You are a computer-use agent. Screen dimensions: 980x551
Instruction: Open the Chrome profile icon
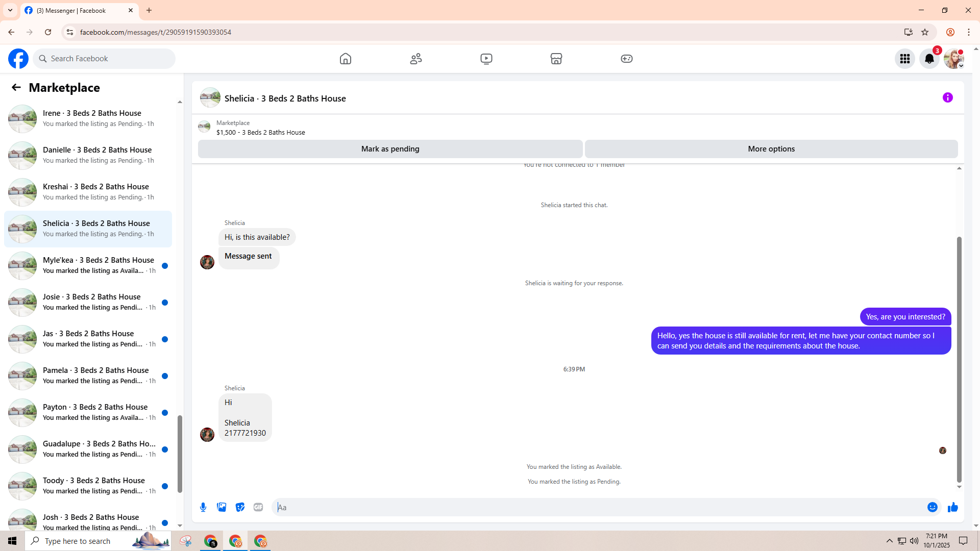click(x=950, y=32)
